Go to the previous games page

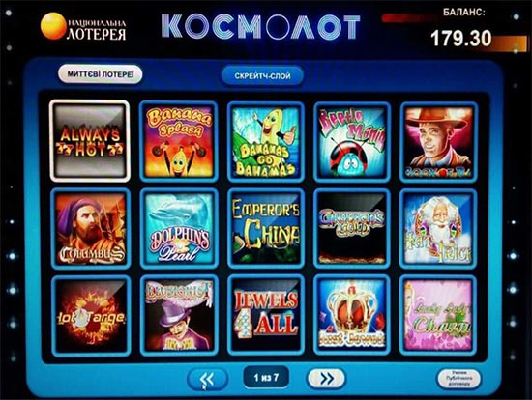click(207, 379)
